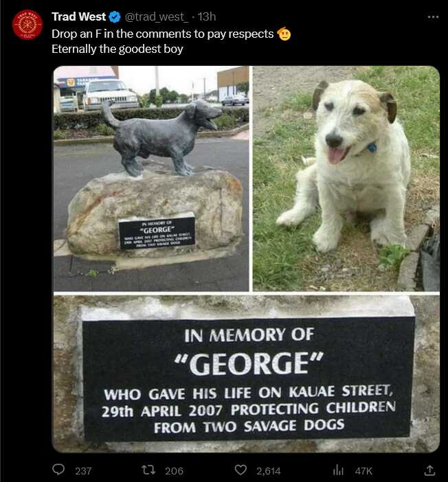Screen dimensions: 448x482
Task: Open the reply comment icon
Action: (58, 470)
